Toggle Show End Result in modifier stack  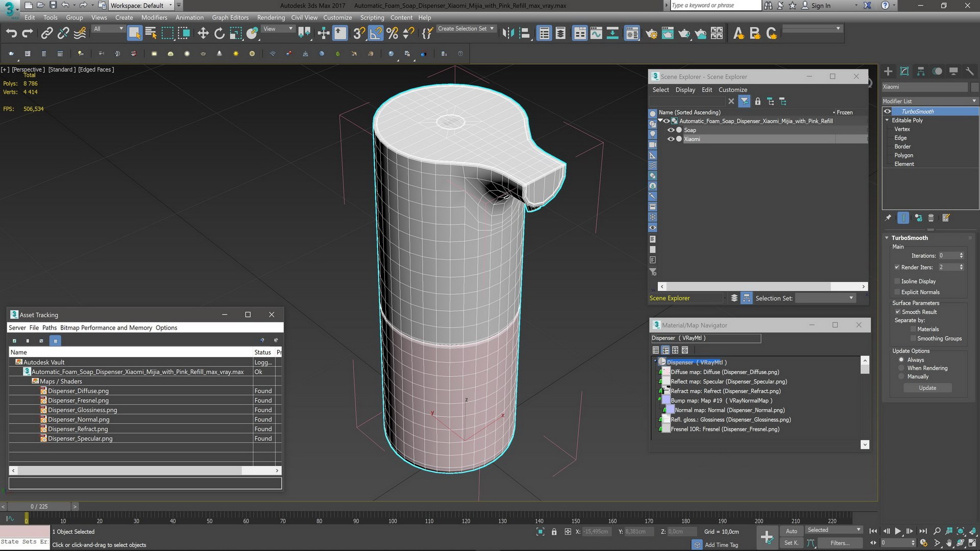(x=903, y=218)
